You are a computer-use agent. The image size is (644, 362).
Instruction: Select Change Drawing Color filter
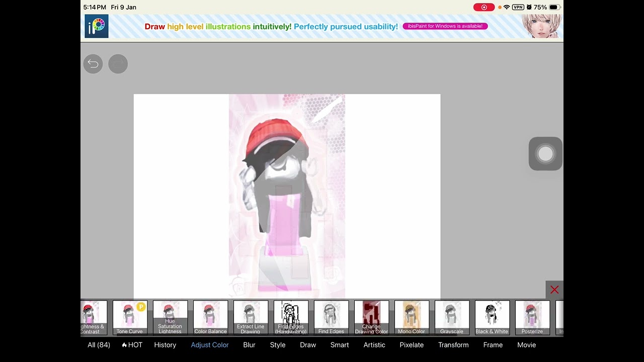[371, 318]
